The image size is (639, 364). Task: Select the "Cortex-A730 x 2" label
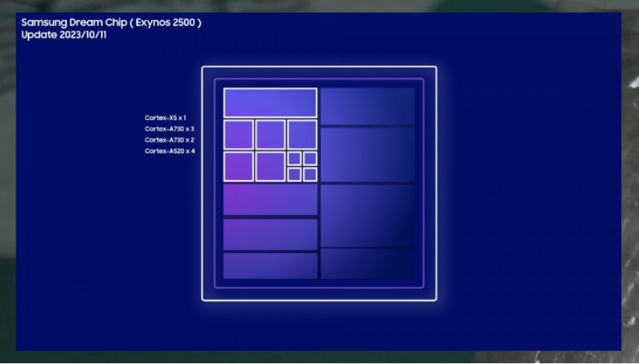[170, 140]
